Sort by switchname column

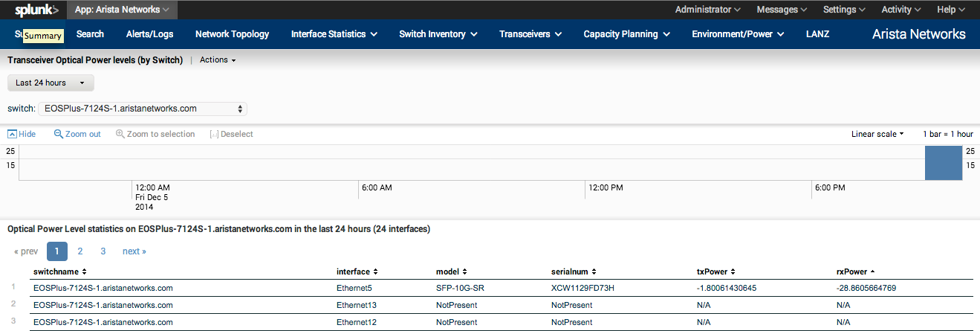point(60,271)
